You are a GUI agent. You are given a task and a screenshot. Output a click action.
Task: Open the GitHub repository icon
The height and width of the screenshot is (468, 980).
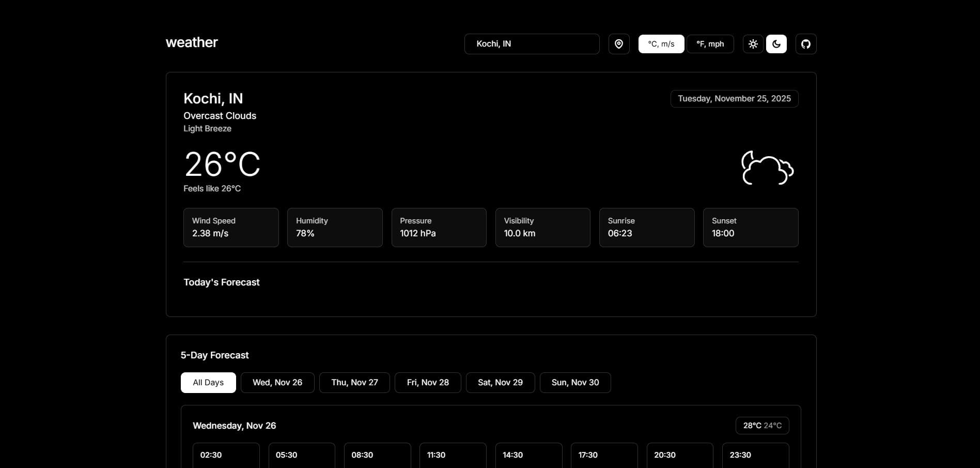805,44
